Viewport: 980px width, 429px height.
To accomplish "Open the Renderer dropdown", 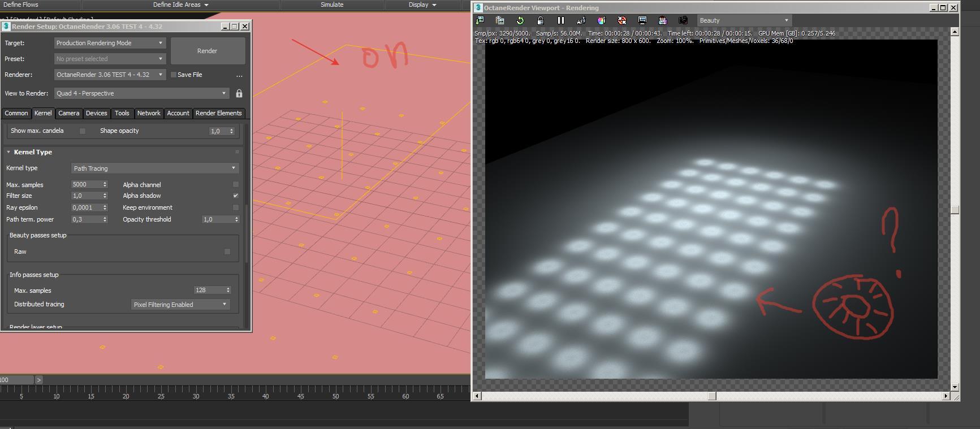I will (110, 75).
